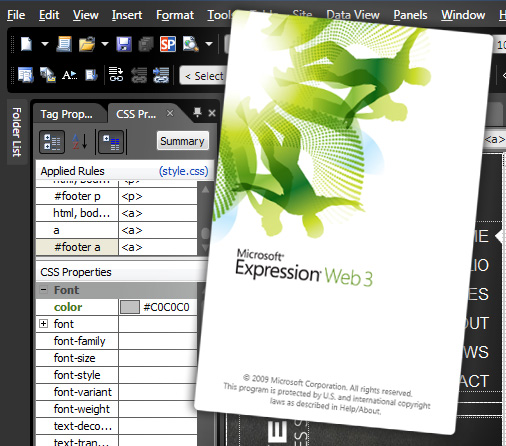Switch to the CSS Properties tab

pos(136,114)
